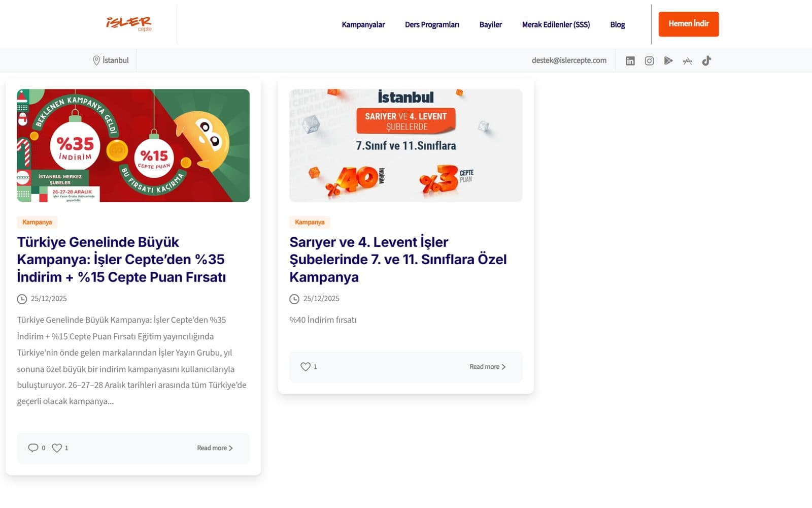Go to the Blog menu item
Screen dimensions: 812x508
pyautogui.click(x=618, y=24)
